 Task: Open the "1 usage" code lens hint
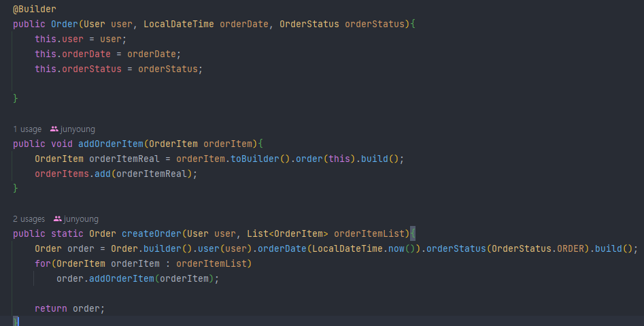(x=27, y=129)
